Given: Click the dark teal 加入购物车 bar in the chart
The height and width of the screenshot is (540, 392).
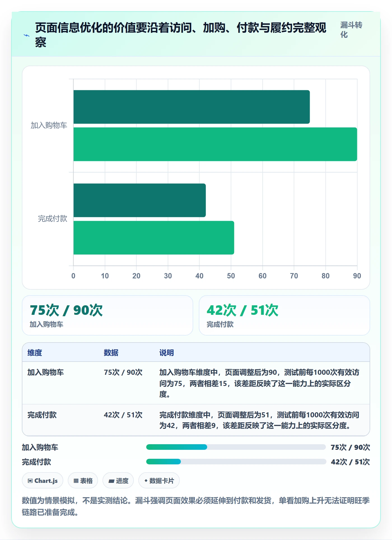Looking at the screenshot, I should click(192, 107).
